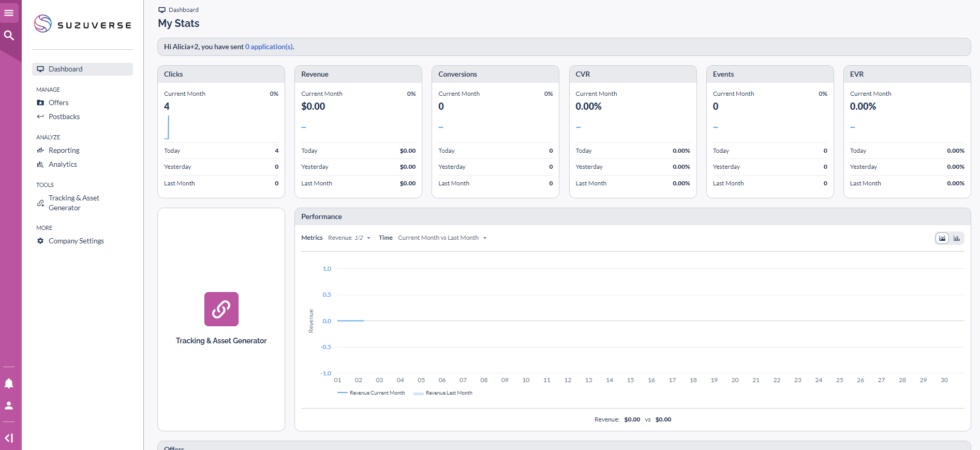980x450 pixels.
Task: Open the Time comparison dropdown
Action: [x=442, y=238]
